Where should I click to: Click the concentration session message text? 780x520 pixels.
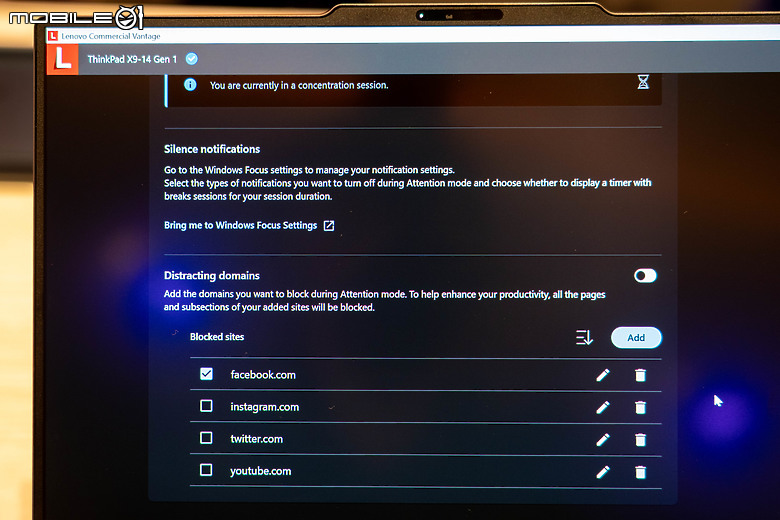tap(299, 85)
